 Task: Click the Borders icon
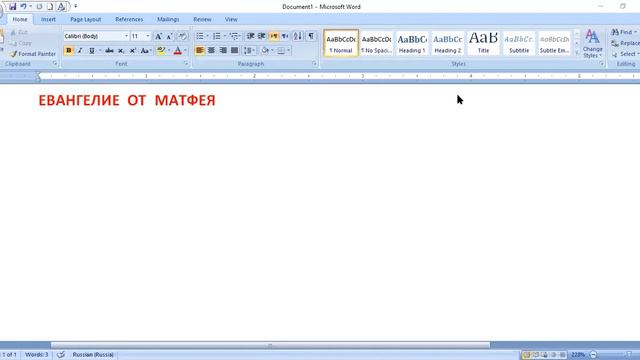click(281, 51)
